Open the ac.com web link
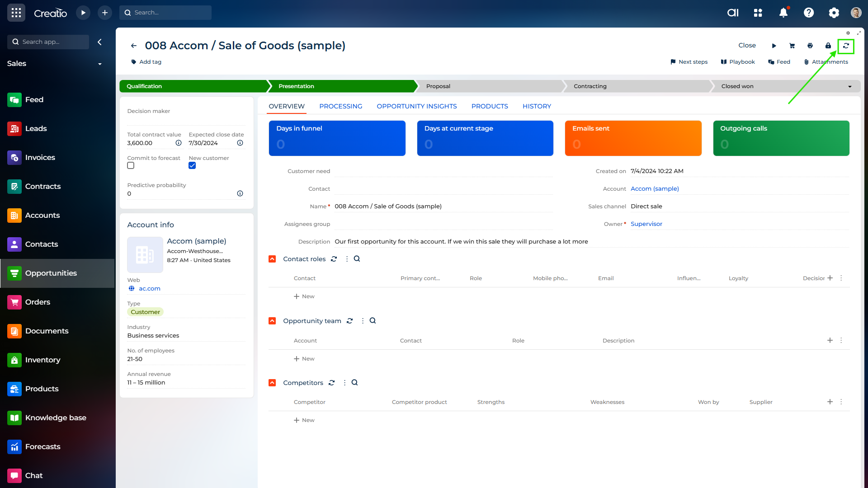Screen dimensions: 868x488 [x=150, y=289]
